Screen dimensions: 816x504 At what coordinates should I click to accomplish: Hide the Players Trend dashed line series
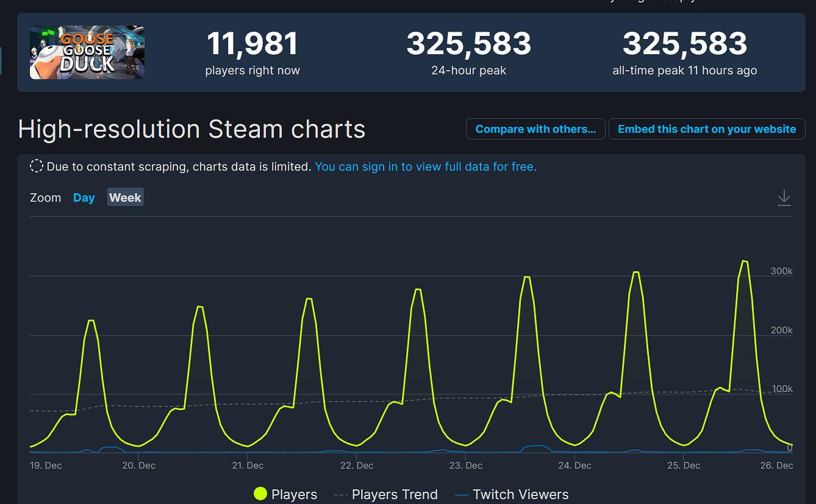click(x=394, y=494)
